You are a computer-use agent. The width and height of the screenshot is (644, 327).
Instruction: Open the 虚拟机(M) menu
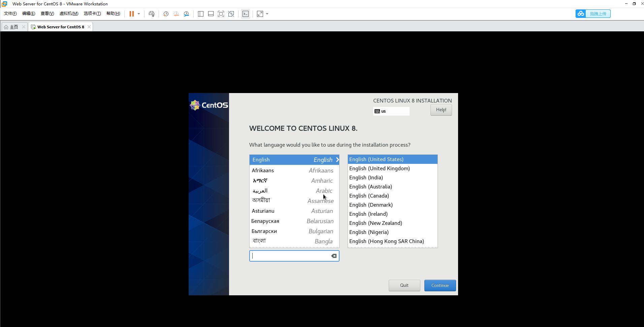pos(69,13)
